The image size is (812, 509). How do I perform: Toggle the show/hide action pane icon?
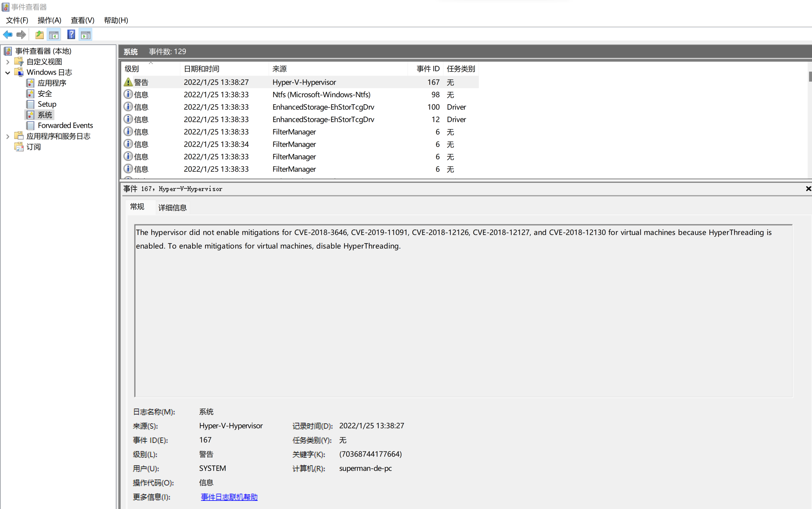tap(85, 35)
